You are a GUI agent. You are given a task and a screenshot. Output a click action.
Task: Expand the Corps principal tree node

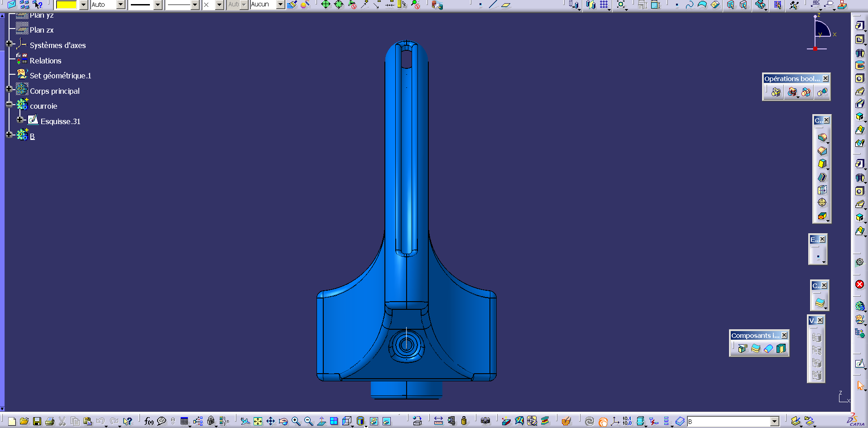pyautogui.click(x=9, y=89)
